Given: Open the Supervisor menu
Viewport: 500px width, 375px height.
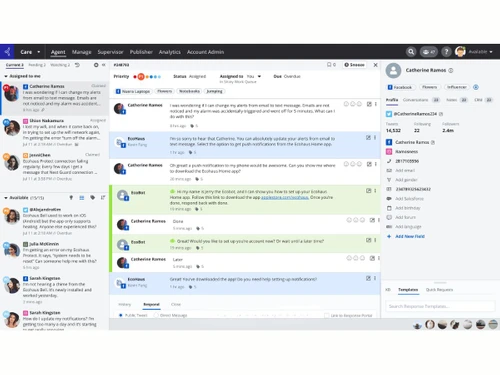Looking at the screenshot, I should 110,52.
